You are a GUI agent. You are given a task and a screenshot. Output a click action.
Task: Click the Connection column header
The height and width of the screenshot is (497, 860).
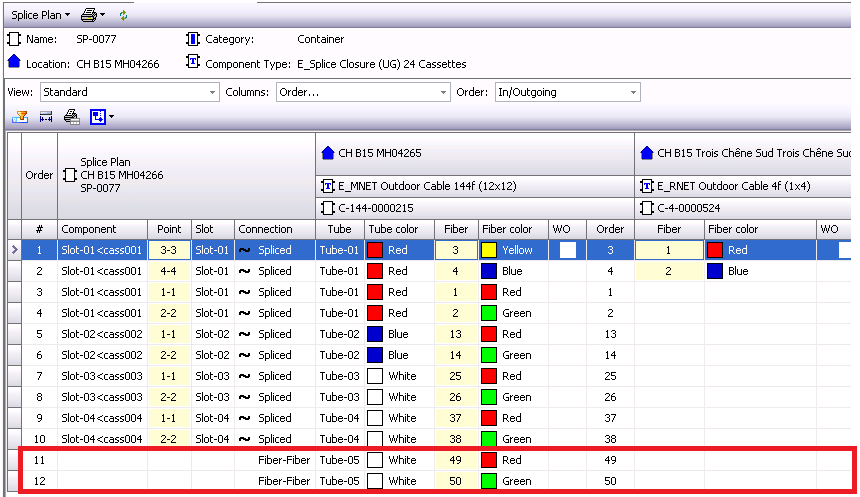(275, 229)
